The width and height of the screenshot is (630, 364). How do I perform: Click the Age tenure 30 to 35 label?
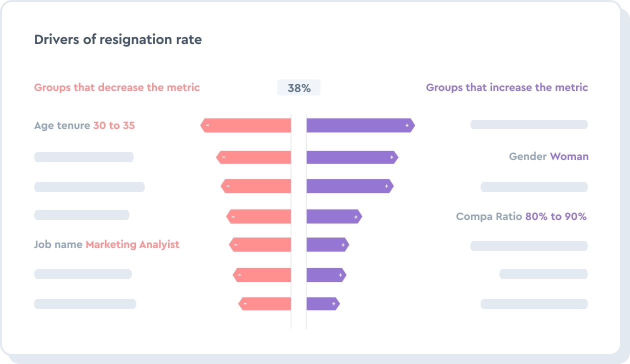[x=84, y=125]
